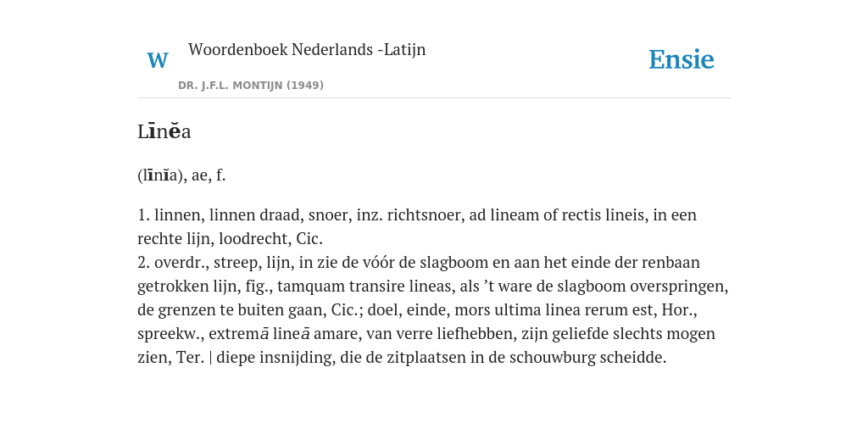Viewport: 868px width, 434px height.
Task: Click the word richtsnoer in definition one
Action: pyautogui.click(x=425, y=214)
